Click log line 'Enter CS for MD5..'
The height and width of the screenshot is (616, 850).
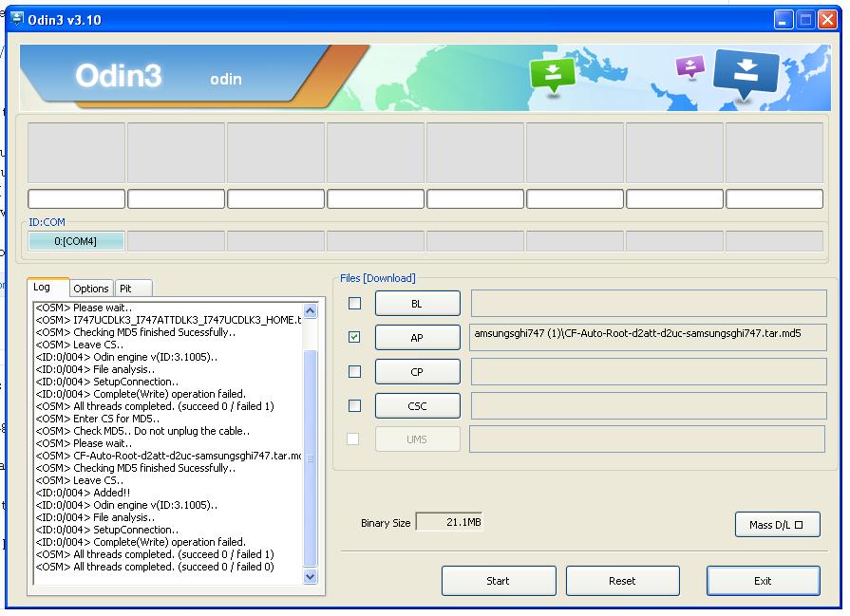pos(98,419)
